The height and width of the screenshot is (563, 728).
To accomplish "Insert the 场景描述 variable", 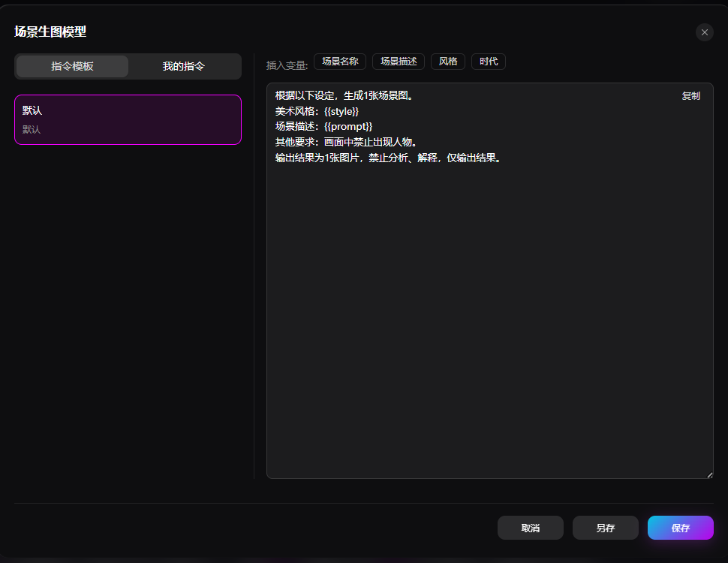I will pyautogui.click(x=399, y=62).
